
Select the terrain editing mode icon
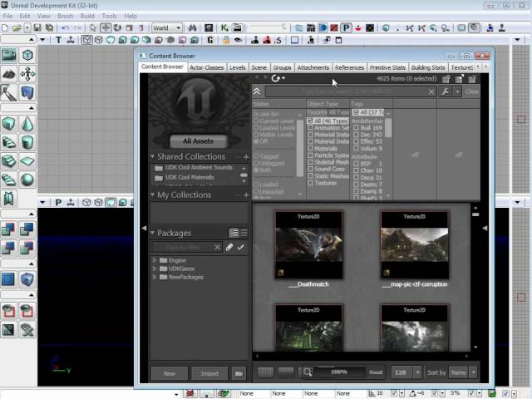[9, 74]
